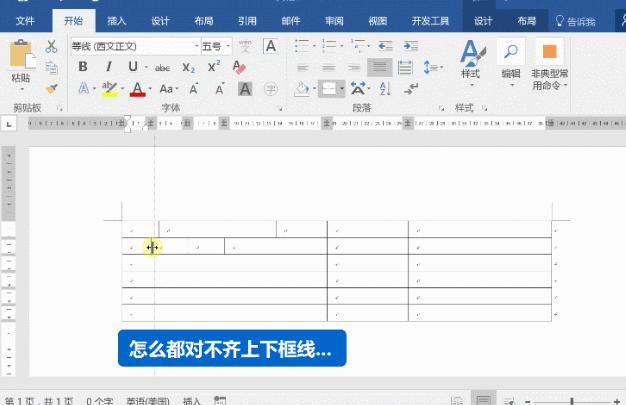Toggle justify alignment
The width and height of the screenshot is (626, 405).
(380, 68)
